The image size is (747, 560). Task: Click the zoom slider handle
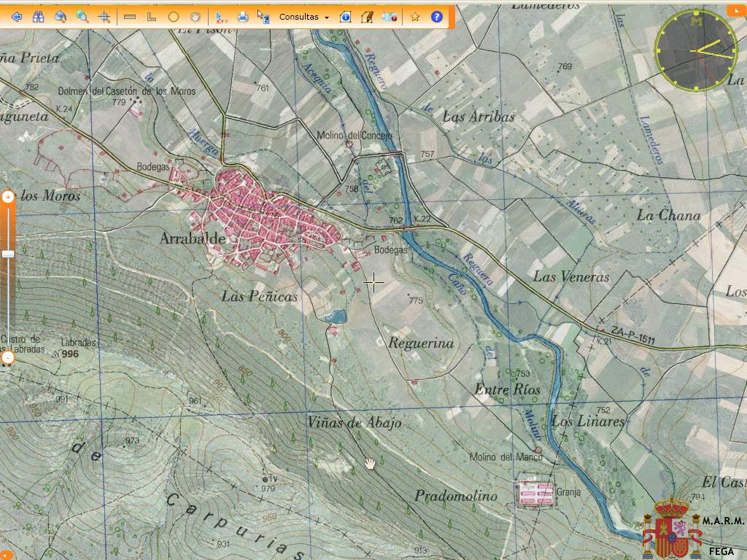(x=8, y=254)
